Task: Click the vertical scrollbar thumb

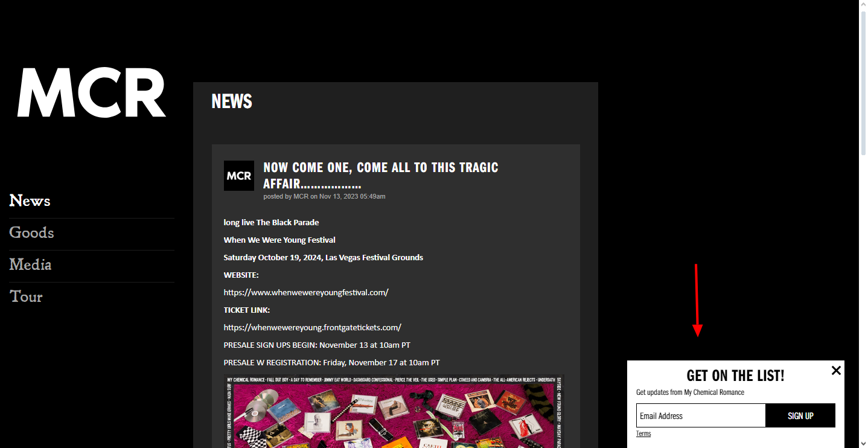Action: click(863, 83)
